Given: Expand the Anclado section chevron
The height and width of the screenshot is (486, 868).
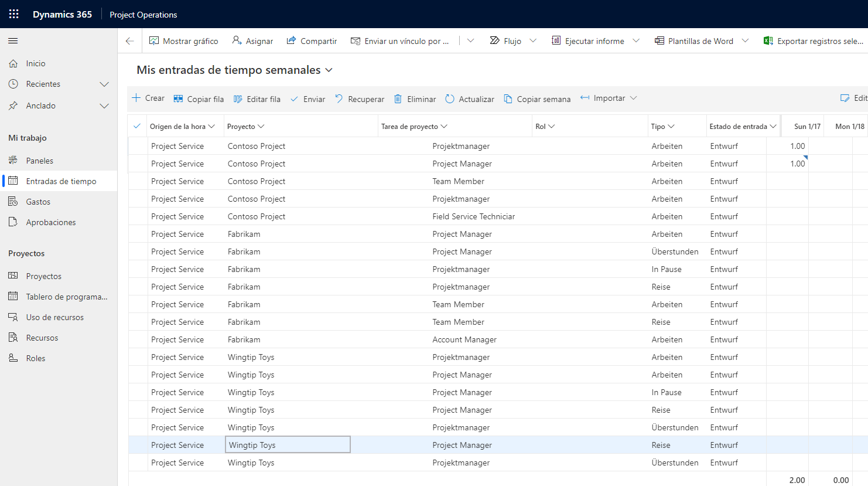Looking at the screenshot, I should (x=104, y=106).
